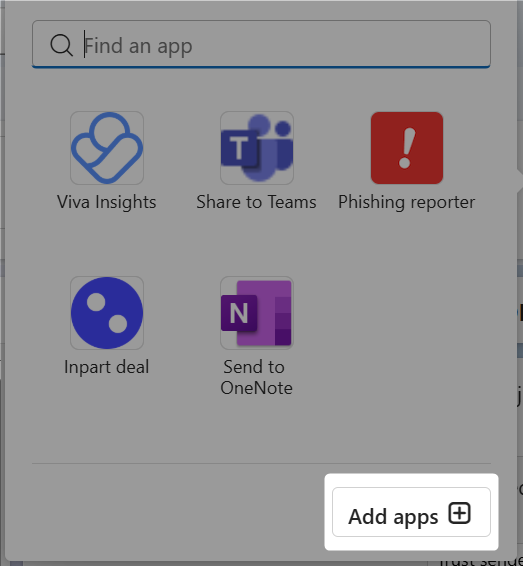Screen dimensions: 523x566
Task: Click the Send to OneNote label
Action: 257,377
